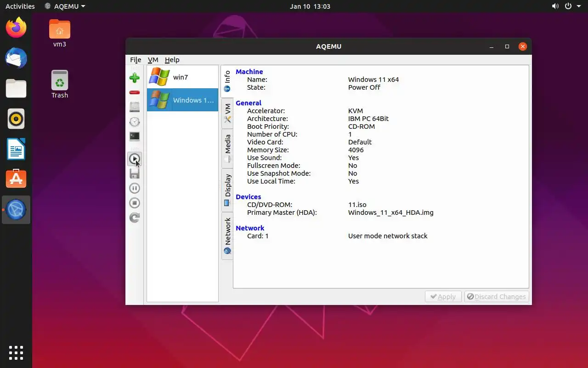Save VM state with the floppy icon
Image resolution: width=588 pixels, height=368 pixels.
click(x=135, y=173)
